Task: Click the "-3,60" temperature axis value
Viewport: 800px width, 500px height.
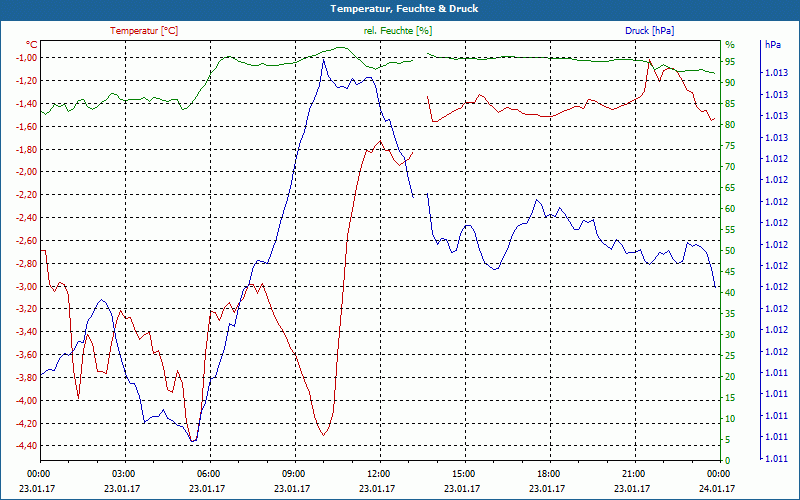Action: (27, 355)
